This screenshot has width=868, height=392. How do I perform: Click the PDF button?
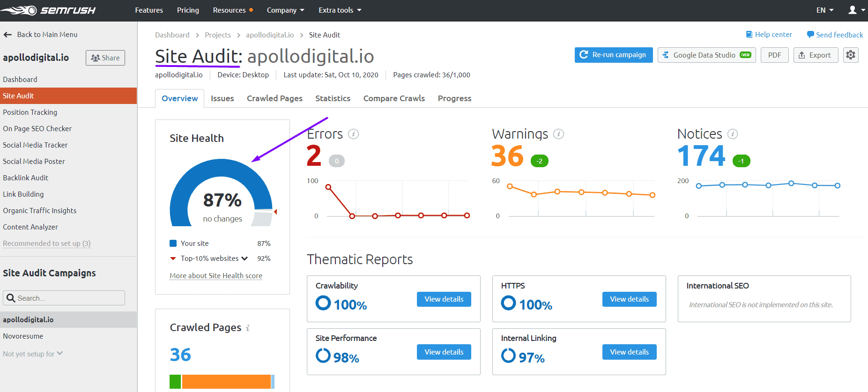pyautogui.click(x=775, y=55)
